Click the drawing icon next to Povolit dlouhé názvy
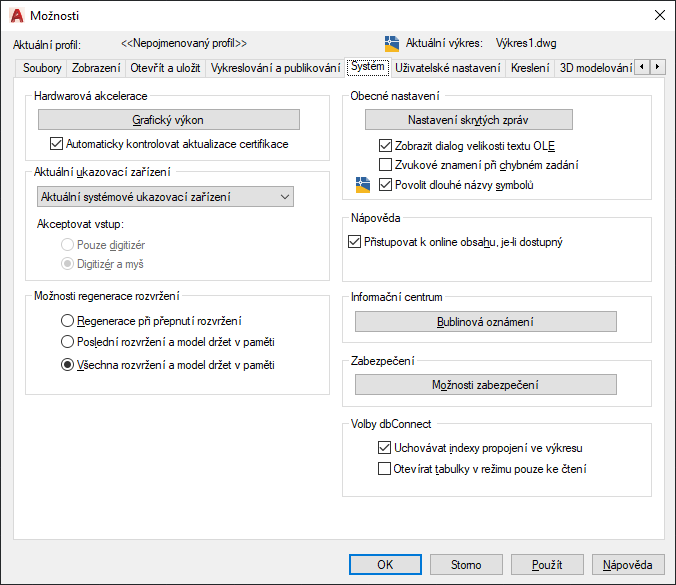The image size is (676, 585). [363, 185]
